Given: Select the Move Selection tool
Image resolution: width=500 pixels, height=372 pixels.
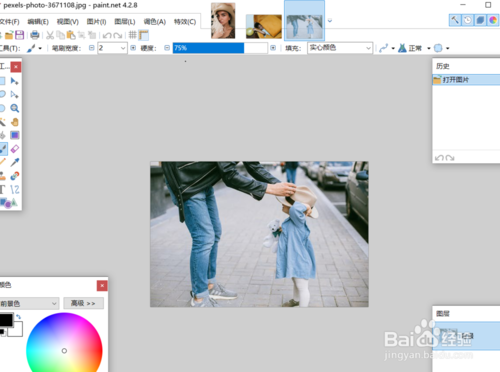Looking at the screenshot, I should (x=14, y=95).
